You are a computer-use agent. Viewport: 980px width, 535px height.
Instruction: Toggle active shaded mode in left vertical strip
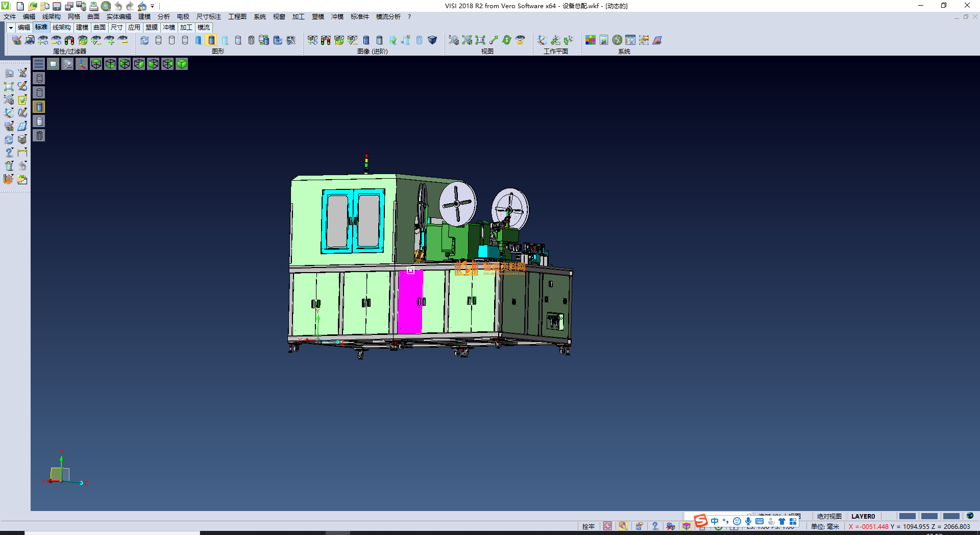point(39,107)
